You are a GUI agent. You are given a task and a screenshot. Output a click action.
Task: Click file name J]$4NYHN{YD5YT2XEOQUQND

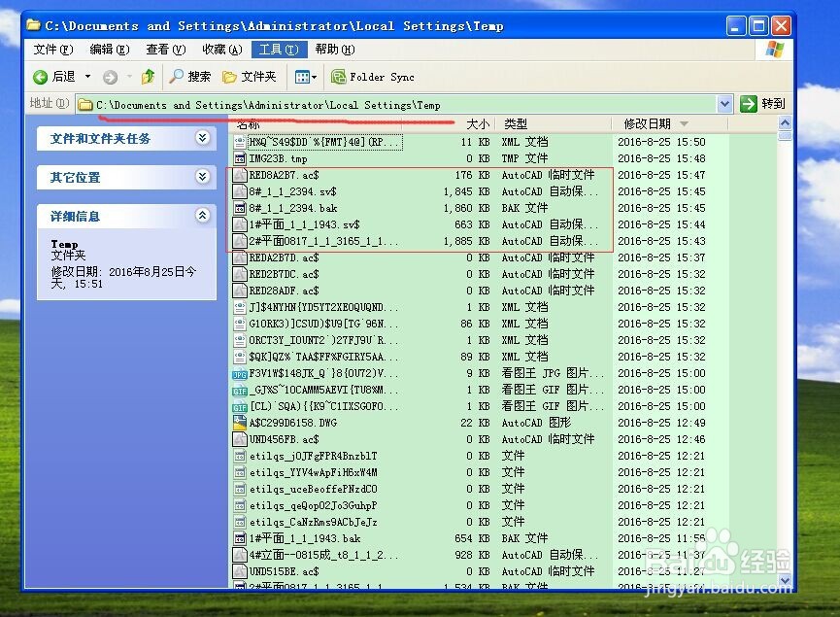[323, 307]
